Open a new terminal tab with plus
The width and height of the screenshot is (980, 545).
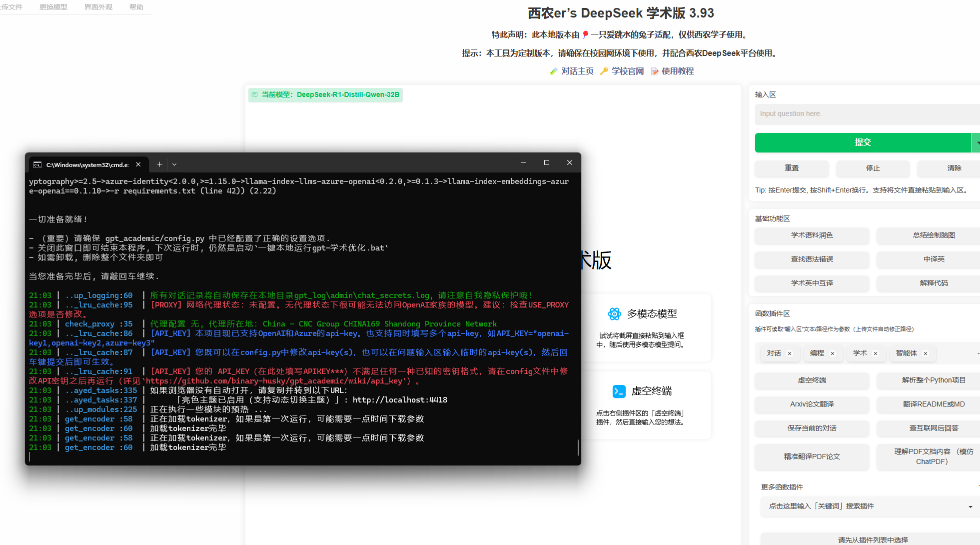[x=159, y=164]
